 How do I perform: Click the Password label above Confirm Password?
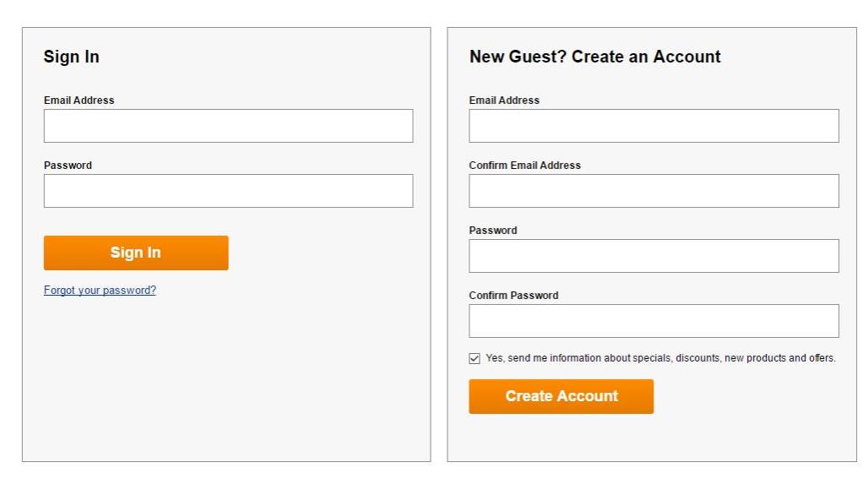493,231
